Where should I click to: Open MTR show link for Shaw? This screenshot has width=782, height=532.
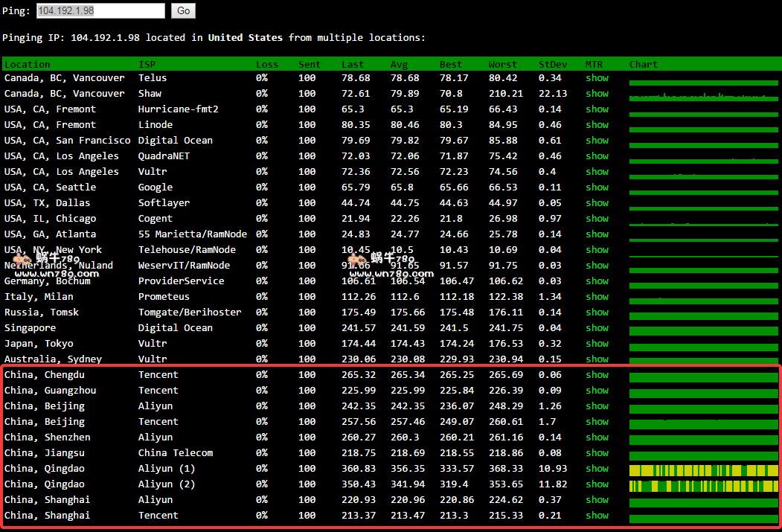coord(597,94)
